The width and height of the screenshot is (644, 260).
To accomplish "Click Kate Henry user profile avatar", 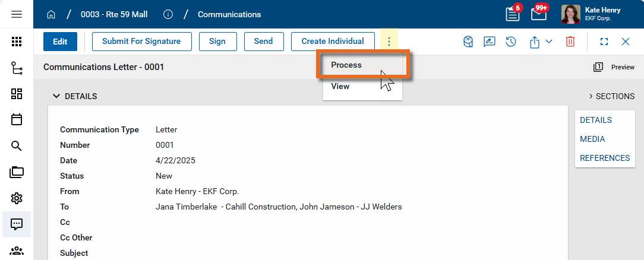I will click(571, 14).
